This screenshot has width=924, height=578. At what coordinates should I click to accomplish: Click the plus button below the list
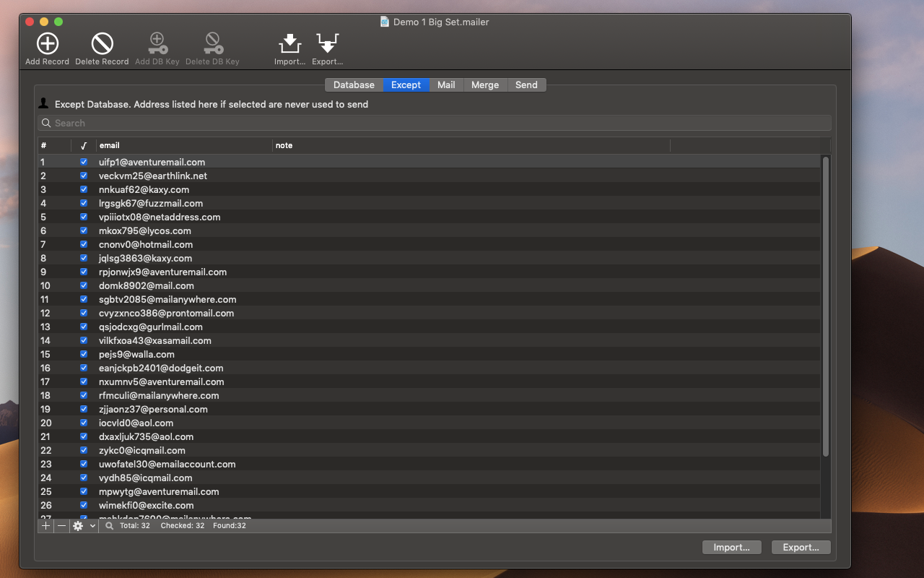coord(46,526)
